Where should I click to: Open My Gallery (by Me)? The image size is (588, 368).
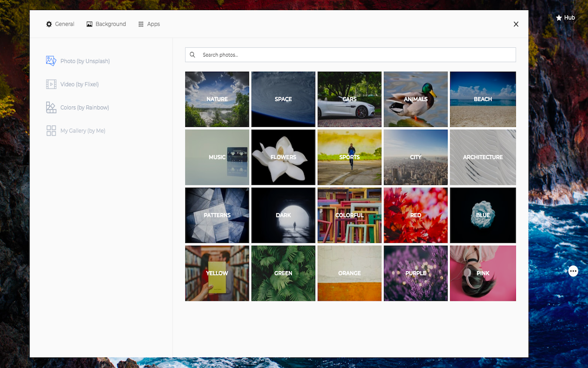pyautogui.click(x=76, y=131)
